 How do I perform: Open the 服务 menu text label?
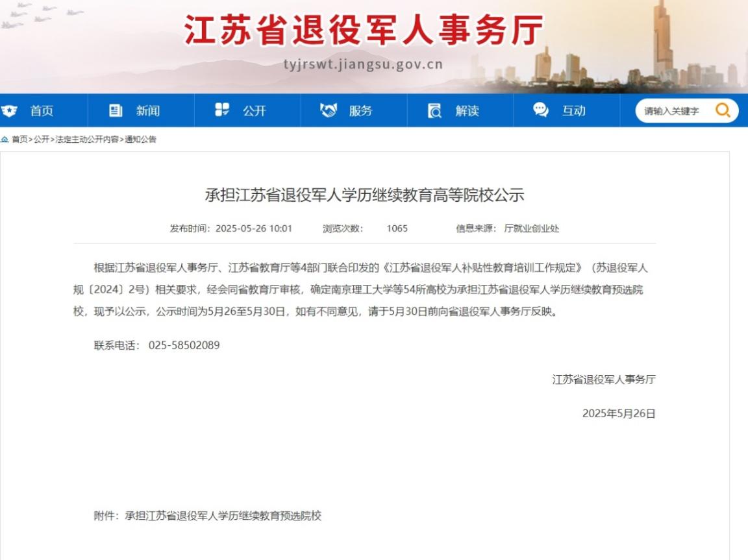[x=360, y=111]
